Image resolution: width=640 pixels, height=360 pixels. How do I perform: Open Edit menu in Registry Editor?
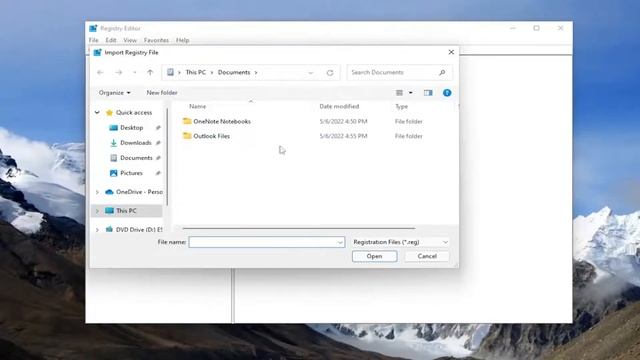click(111, 40)
